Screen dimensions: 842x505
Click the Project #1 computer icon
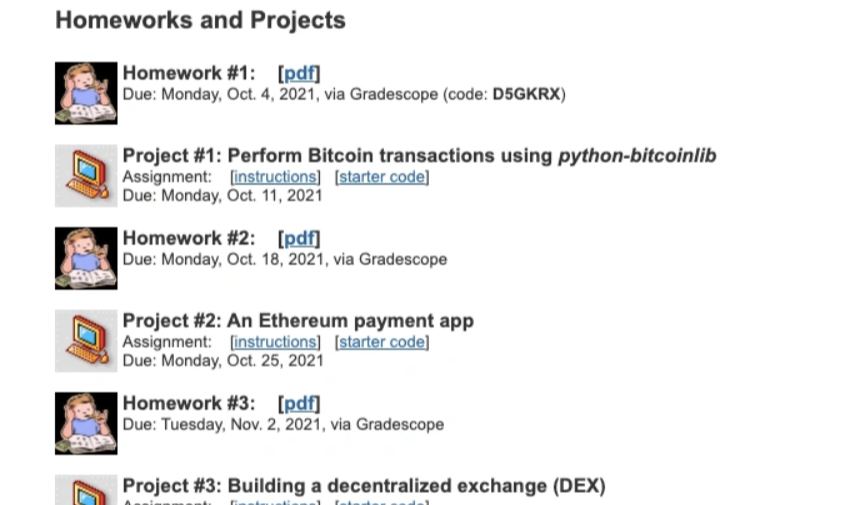coord(86,176)
